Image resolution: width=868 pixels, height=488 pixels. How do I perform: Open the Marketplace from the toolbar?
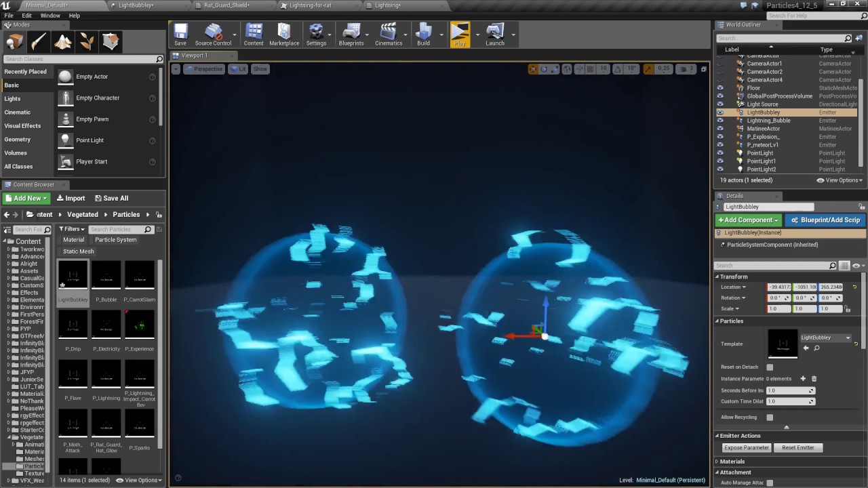tap(284, 35)
